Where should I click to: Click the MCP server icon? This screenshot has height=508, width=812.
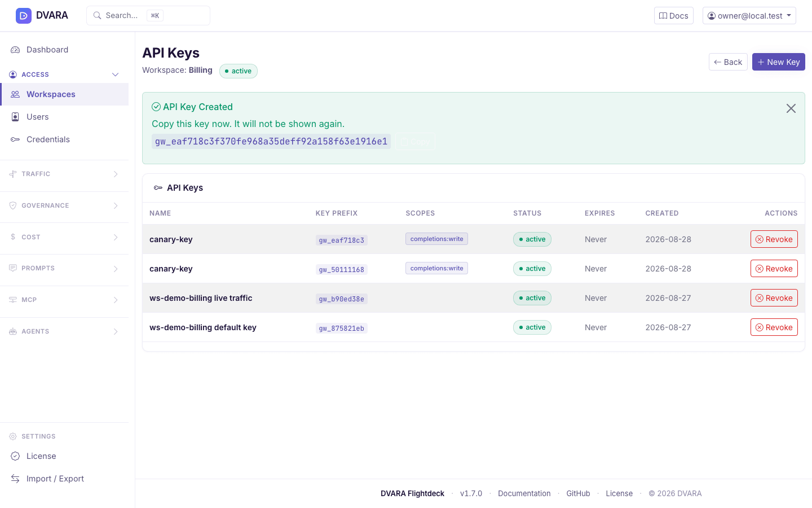13,300
